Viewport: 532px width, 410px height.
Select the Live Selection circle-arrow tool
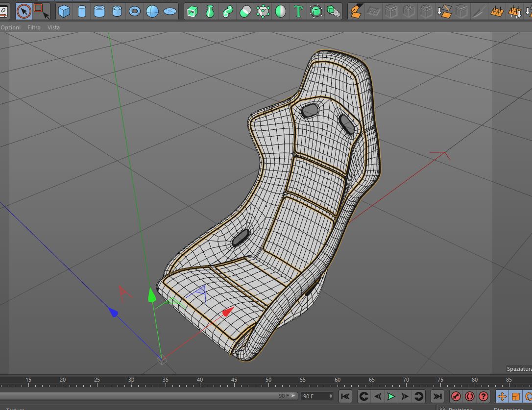[x=24, y=10]
